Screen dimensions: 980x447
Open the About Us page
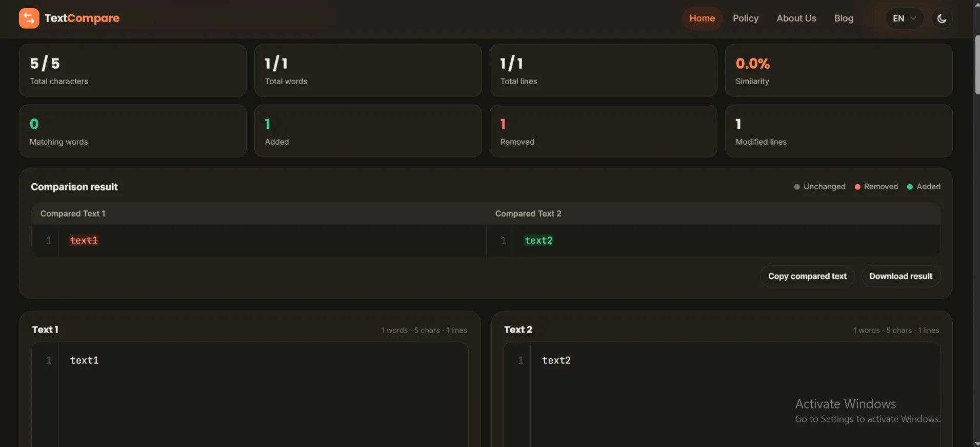(796, 18)
